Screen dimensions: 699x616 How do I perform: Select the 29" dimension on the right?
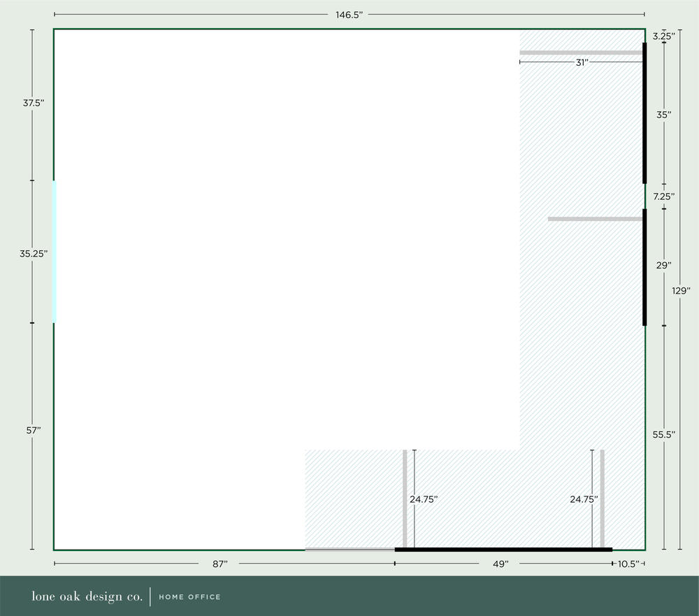pos(662,265)
